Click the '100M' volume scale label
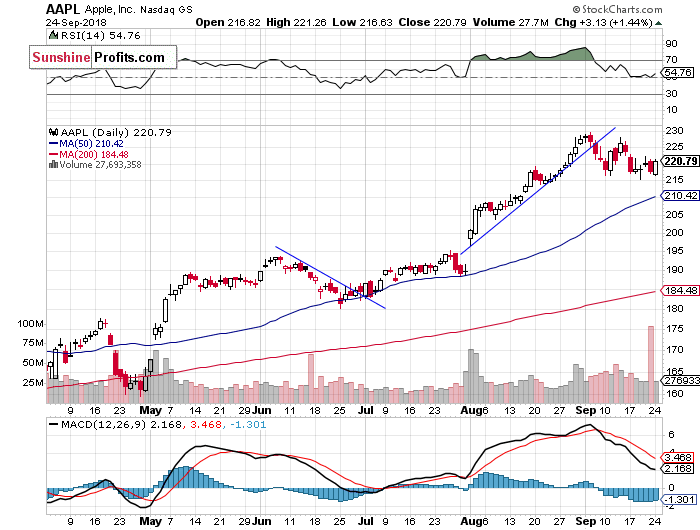Image resolution: width=700 pixels, height=530 pixels. point(30,324)
